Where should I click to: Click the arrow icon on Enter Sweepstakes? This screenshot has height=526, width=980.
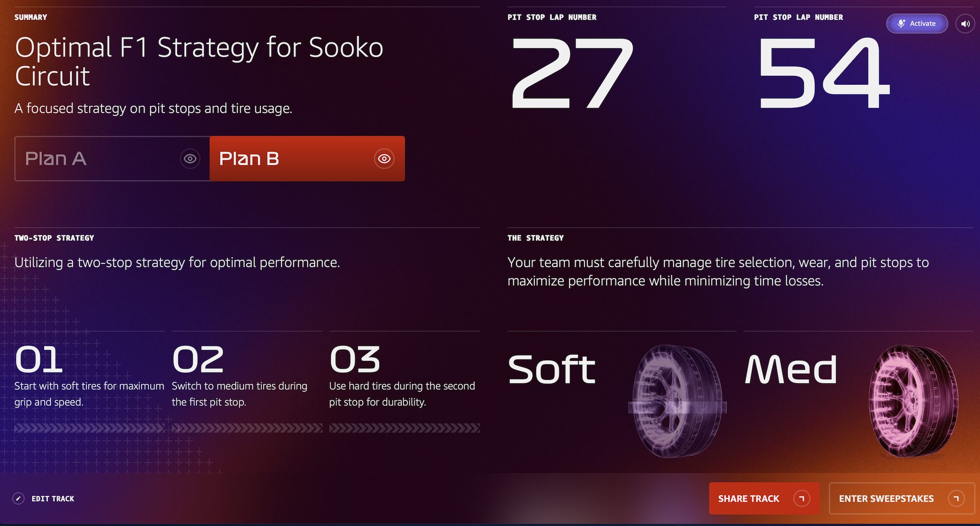coord(956,498)
